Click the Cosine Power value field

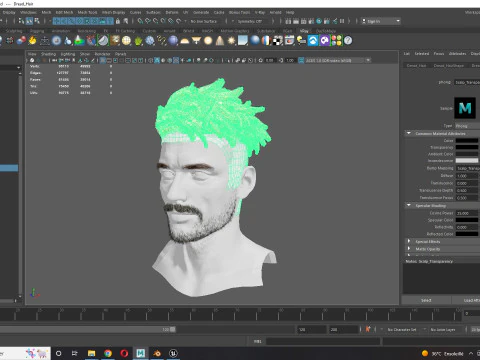pos(467,213)
